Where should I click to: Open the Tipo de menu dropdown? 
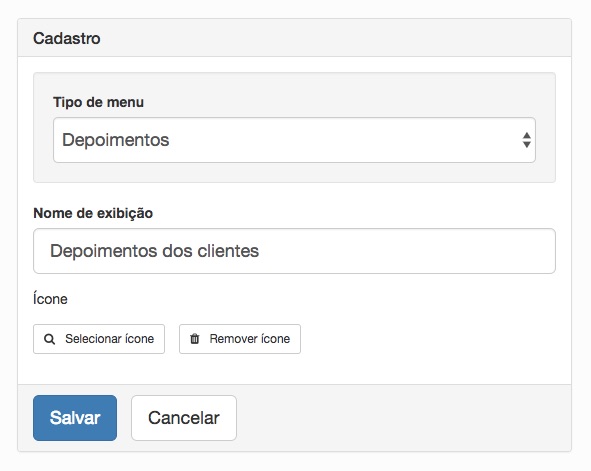294,140
